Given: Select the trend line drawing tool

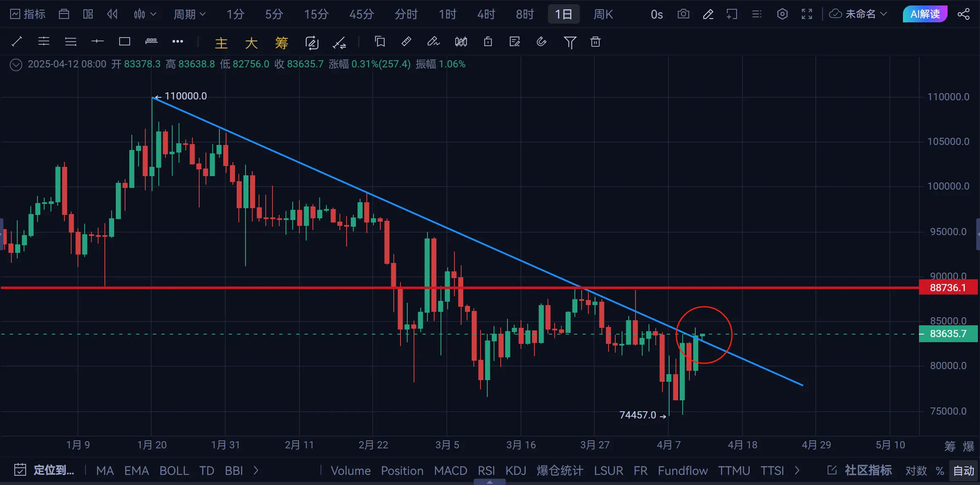Looking at the screenshot, I should (x=17, y=41).
